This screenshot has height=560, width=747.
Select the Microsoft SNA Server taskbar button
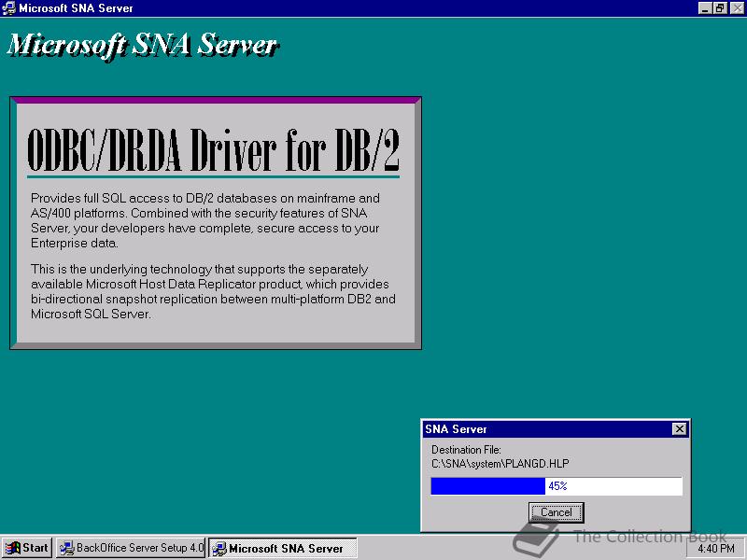pos(283,548)
